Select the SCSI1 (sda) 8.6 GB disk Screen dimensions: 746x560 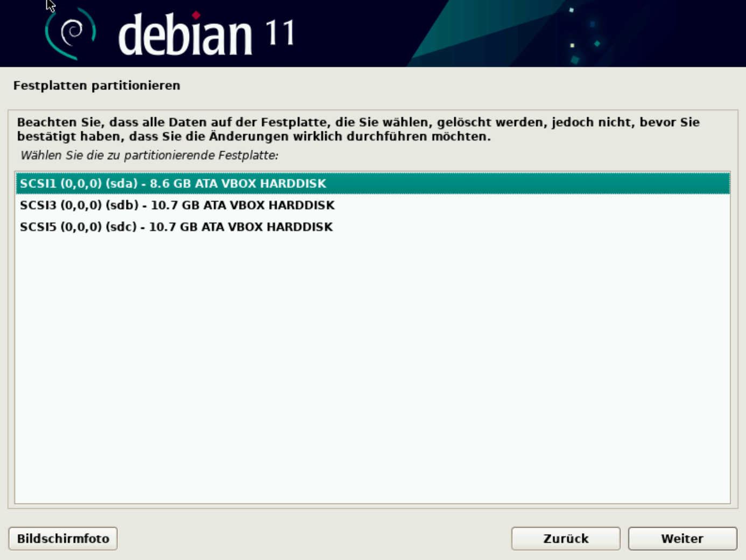(372, 183)
